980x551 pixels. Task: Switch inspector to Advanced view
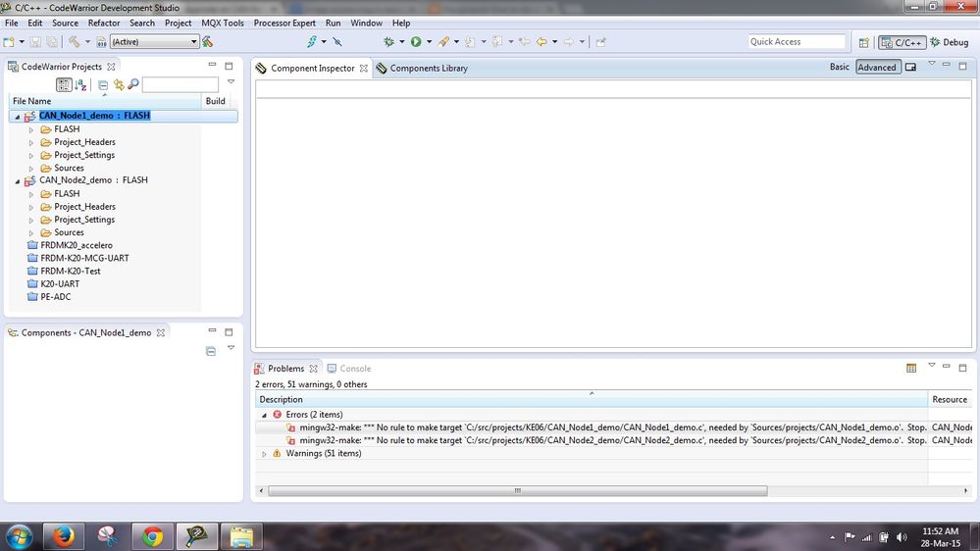[x=878, y=68]
